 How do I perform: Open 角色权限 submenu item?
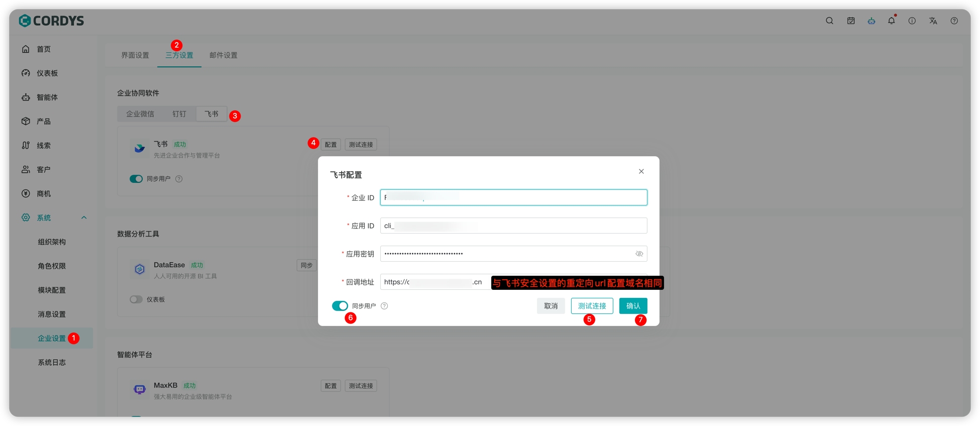coord(52,266)
